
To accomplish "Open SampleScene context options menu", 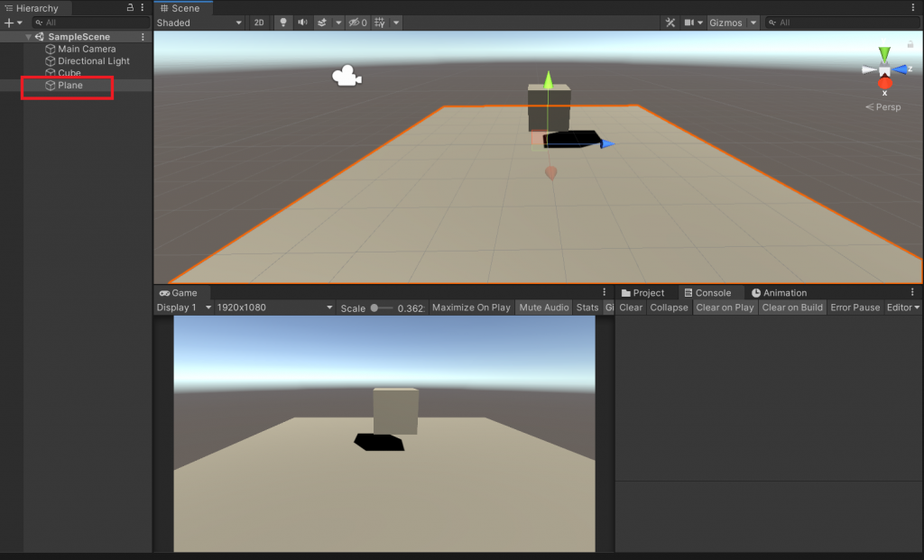I will coord(143,36).
